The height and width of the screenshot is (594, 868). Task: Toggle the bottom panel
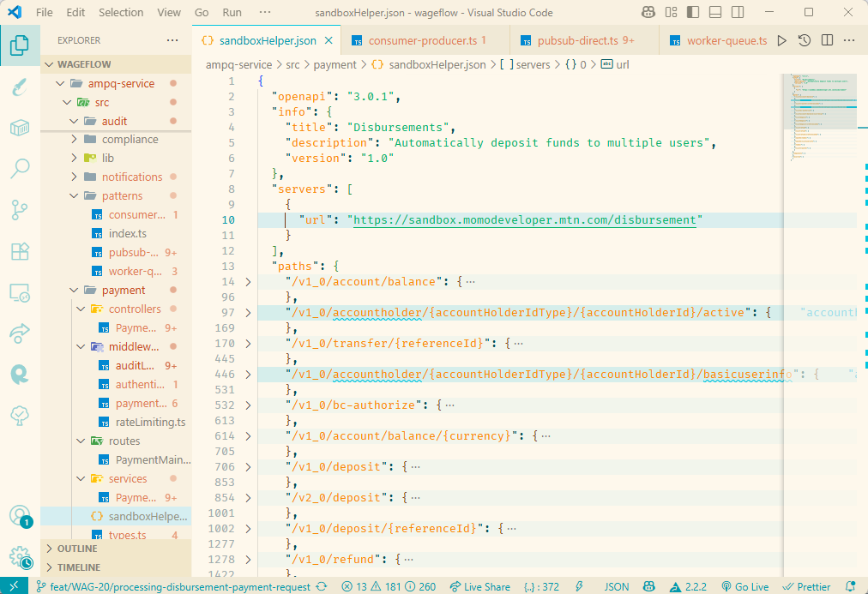[715, 12]
